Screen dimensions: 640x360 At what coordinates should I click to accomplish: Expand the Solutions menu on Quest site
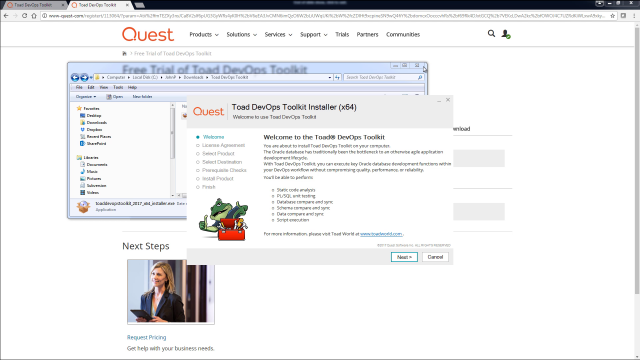(242, 35)
